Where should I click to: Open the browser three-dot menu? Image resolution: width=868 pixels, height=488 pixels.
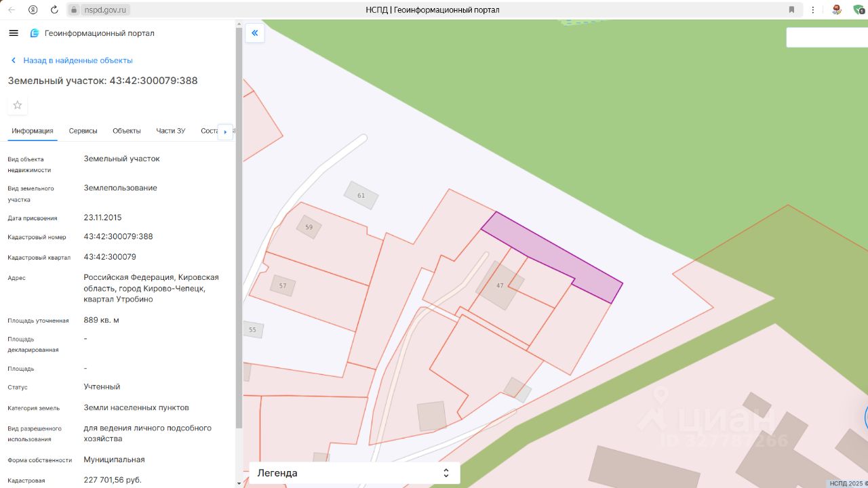click(812, 10)
